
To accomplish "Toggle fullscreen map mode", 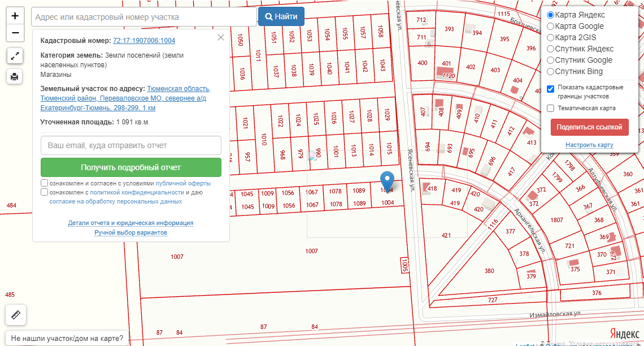I will [x=15, y=56].
